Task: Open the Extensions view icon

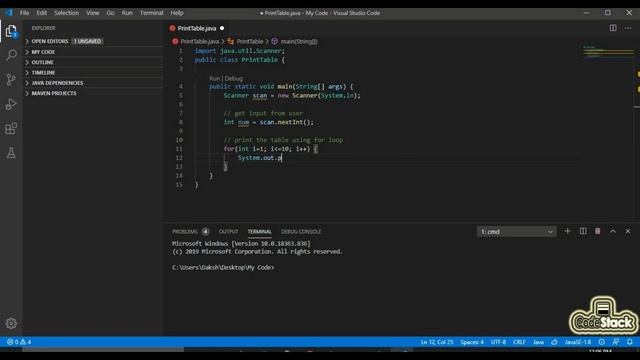Action: pyautogui.click(x=11, y=129)
